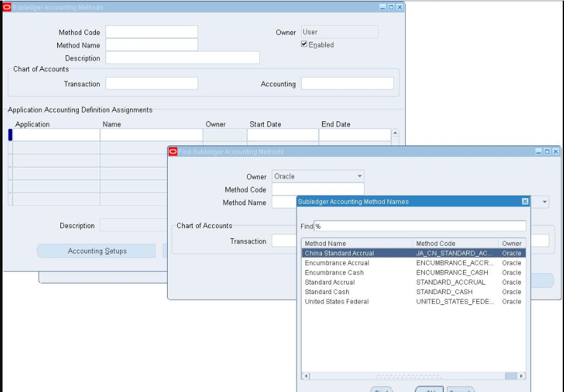564x392 pixels.
Task: Click the Method Code column header
Action: 456,243
